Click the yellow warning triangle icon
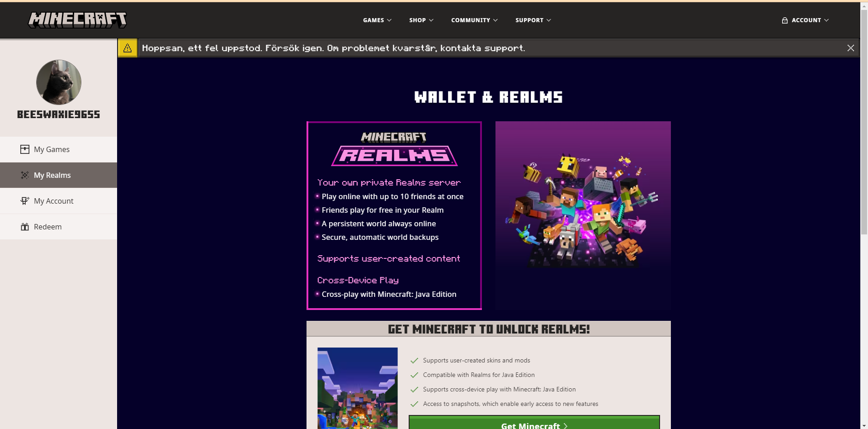The width and height of the screenshot is (868, 429). coord(127,48)
